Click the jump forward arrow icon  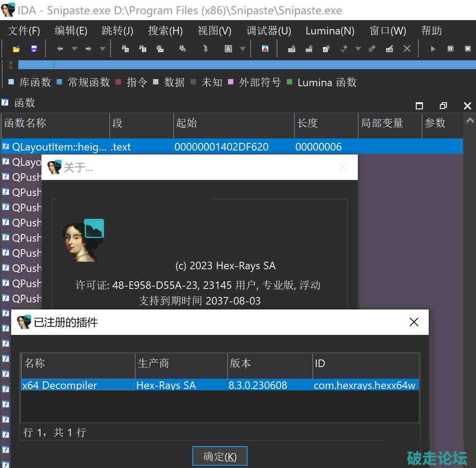coord(88,49)
